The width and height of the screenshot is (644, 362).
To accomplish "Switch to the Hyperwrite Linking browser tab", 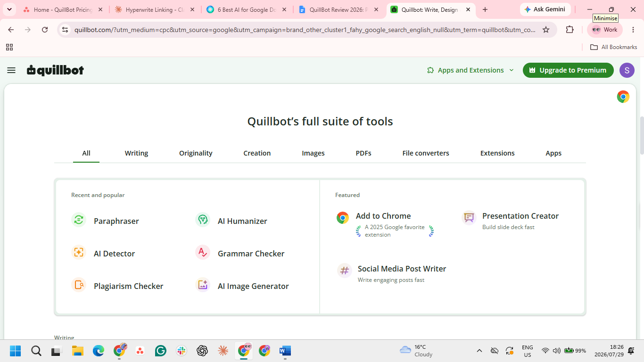I will [x=155, y=9].
